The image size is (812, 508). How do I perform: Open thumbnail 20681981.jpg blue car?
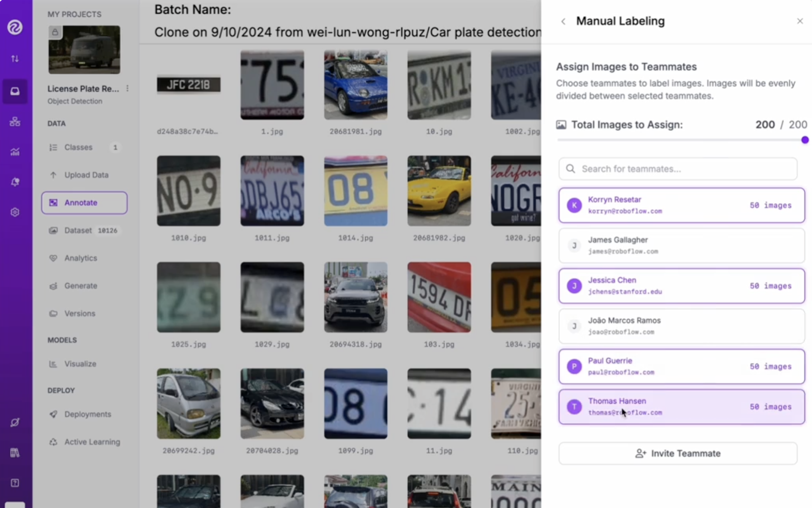(x=356, y=85)
